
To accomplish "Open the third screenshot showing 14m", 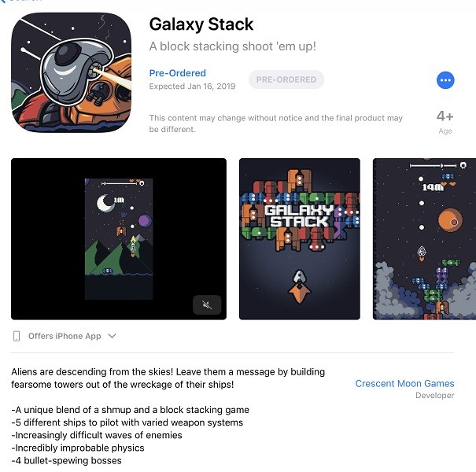I will (x=424, y=239).
